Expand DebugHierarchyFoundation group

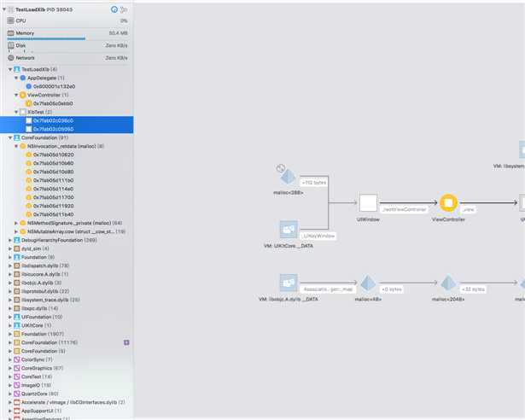[x=10, y=240]
